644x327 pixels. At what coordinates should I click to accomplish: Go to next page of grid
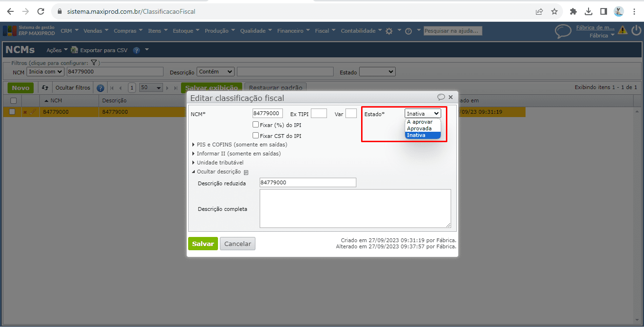168,88
